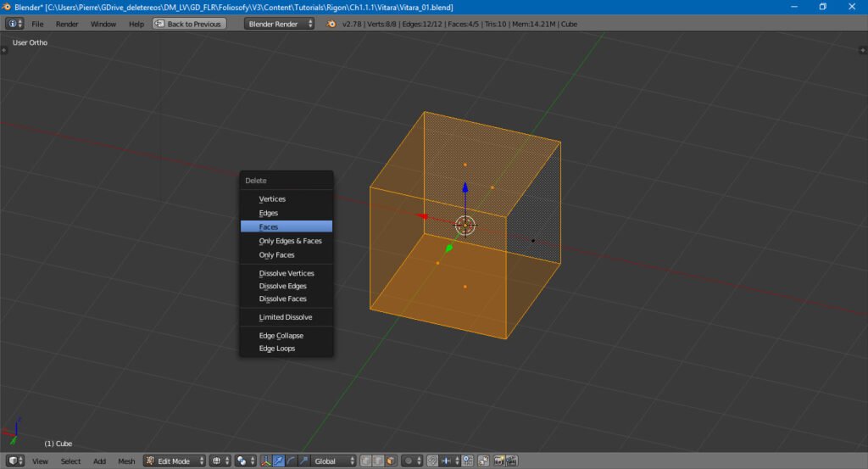
Task: Open the Help menu
Action: tap(136, 24)
